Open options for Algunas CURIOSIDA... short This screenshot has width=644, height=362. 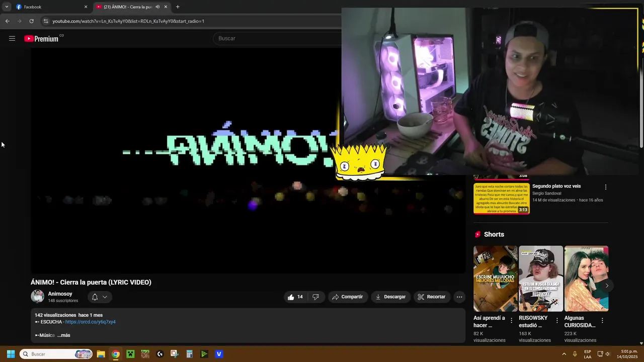click(602, 320)
